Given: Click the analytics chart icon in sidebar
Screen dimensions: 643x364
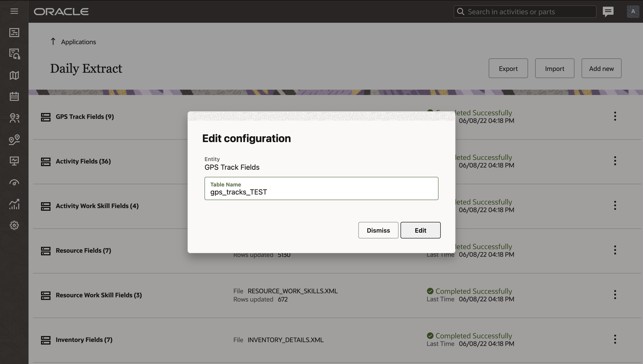Looking at the screenshot, I should pos(14,204).
